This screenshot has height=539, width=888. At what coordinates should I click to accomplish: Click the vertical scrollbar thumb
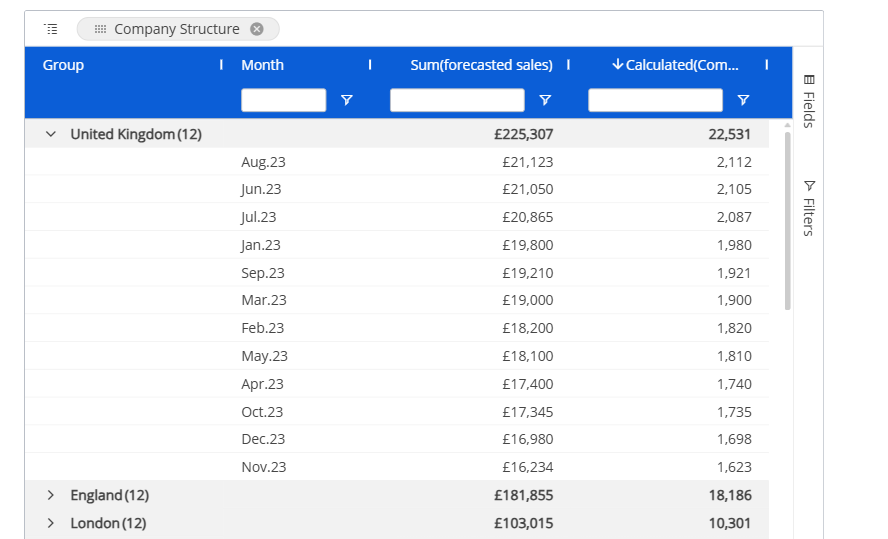pyautogui.click(x=787, y=220)
